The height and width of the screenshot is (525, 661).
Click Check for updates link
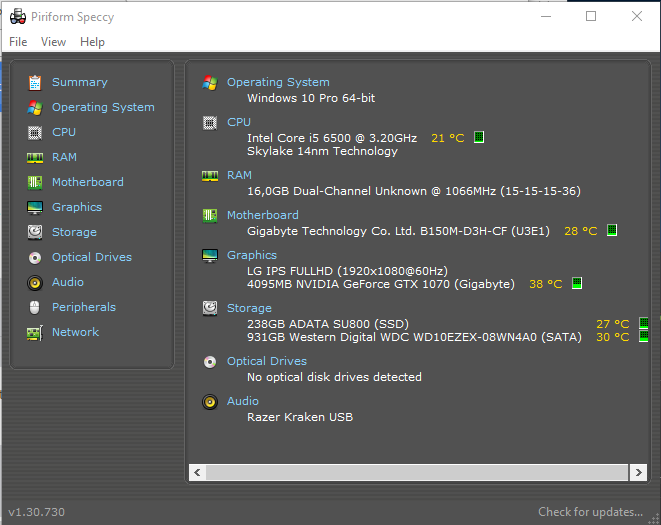(591, 512)
